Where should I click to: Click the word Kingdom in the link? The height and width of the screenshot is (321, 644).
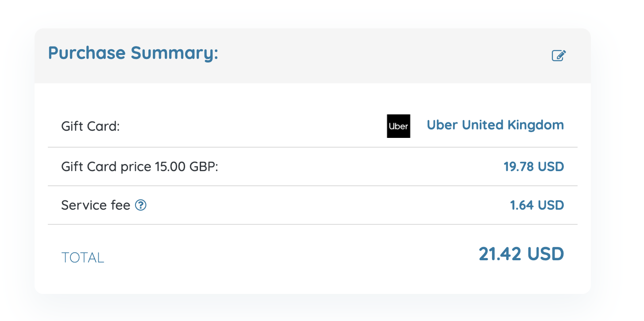[535, 125]
